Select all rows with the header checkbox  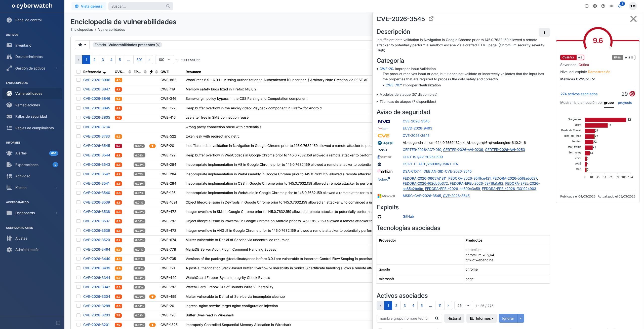[x=78, y=72]
